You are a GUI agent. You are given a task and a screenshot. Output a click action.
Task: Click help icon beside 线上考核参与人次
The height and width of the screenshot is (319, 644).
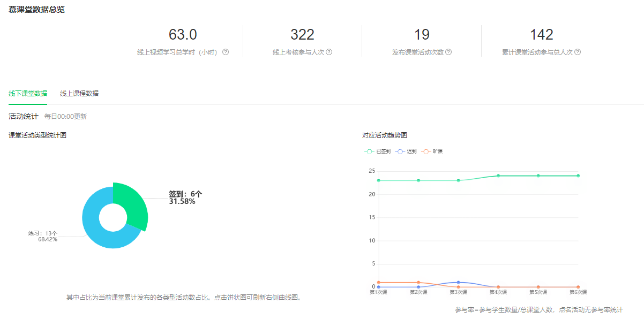point(329,52)
